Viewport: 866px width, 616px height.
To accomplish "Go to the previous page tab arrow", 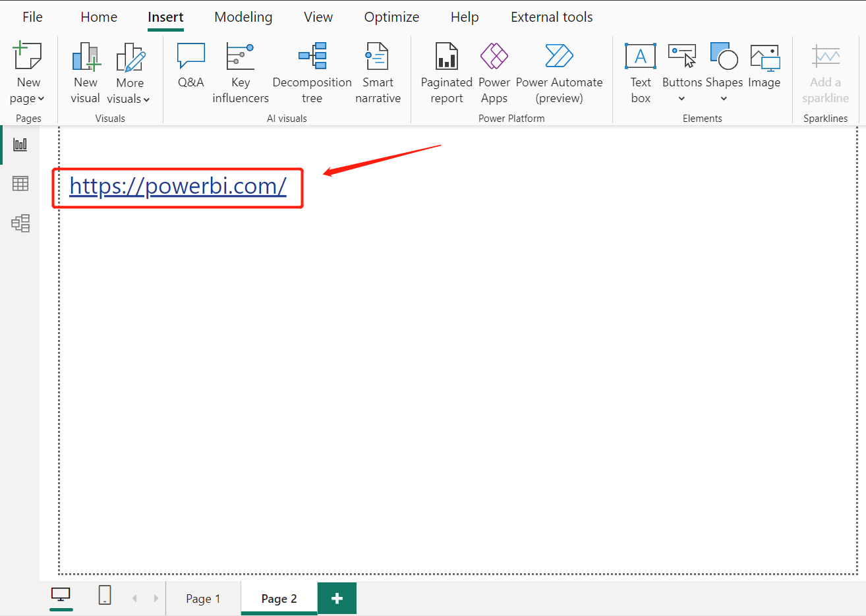I will (134, 598).
